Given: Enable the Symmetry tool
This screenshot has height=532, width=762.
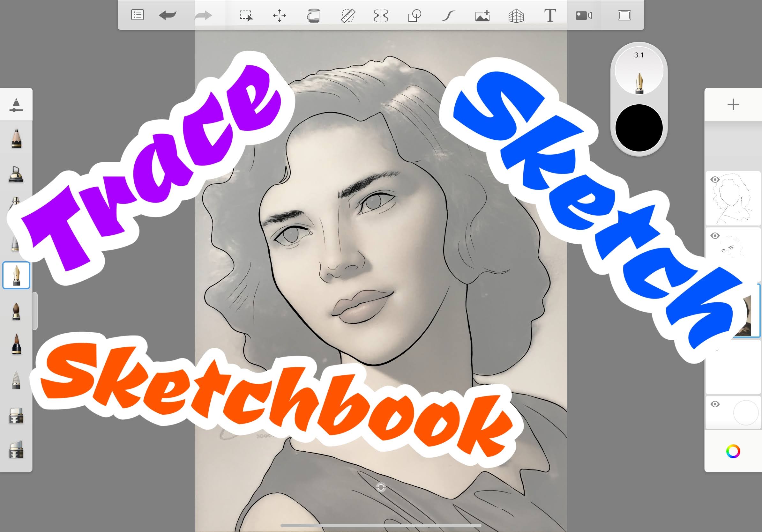Looking at the screenshot, I should tap(381, 16).
